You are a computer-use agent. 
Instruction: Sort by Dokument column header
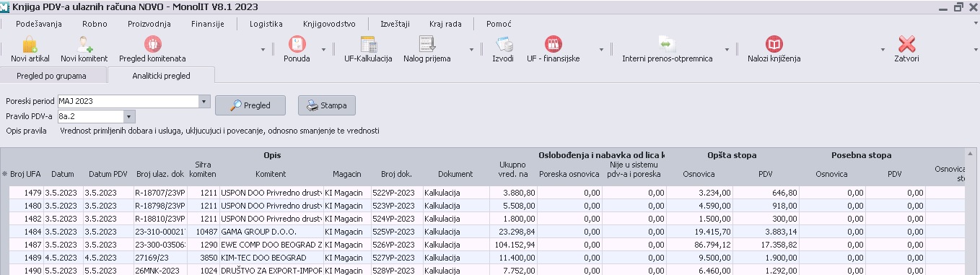coord(455,174)
